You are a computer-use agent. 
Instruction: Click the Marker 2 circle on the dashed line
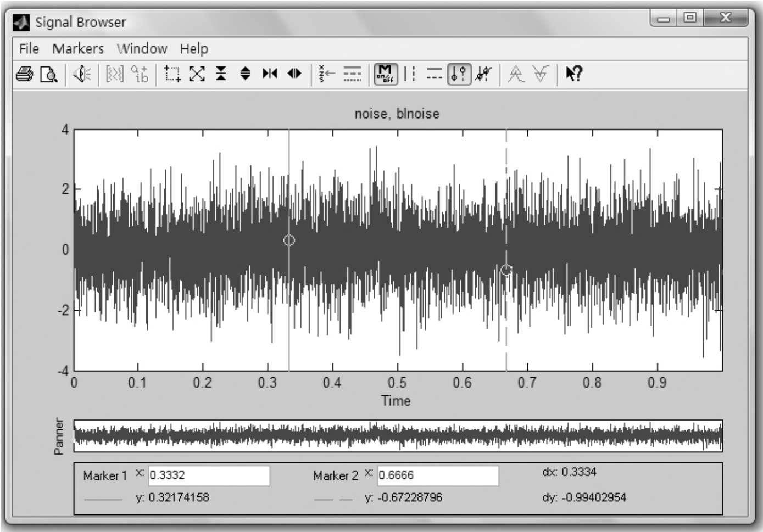pyautogui.click(x=506, y=270)
